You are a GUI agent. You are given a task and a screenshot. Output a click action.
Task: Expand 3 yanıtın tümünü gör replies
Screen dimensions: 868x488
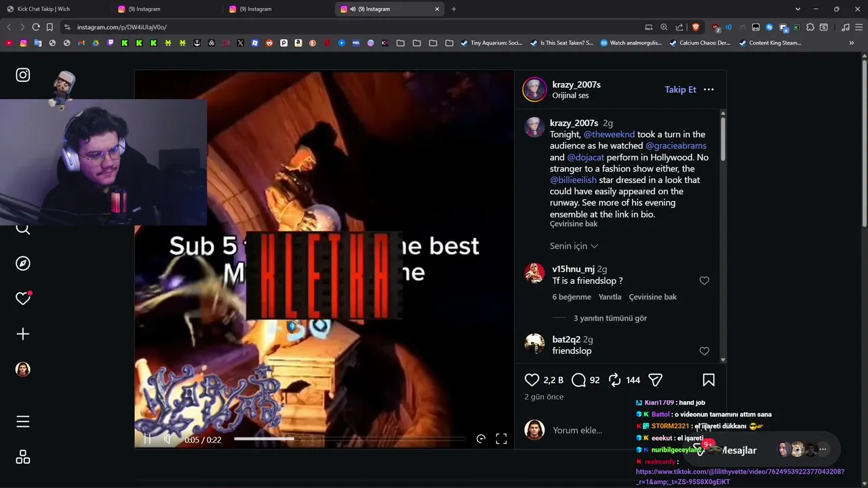click(x=610, y=318)
